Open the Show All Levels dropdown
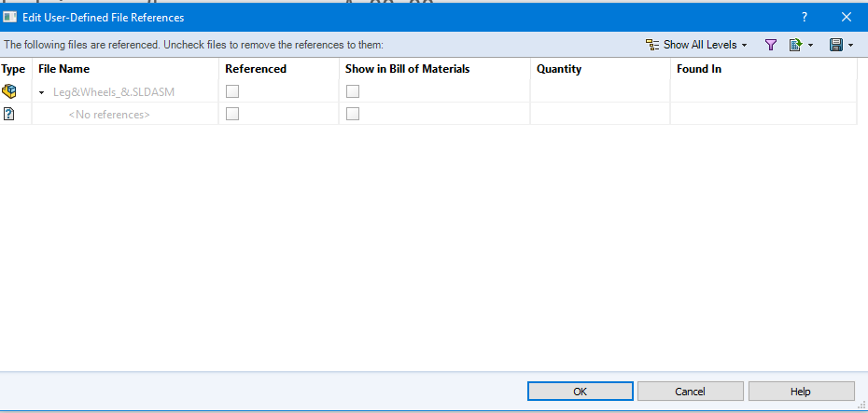 pyautogui.click(x=696, y=45)
